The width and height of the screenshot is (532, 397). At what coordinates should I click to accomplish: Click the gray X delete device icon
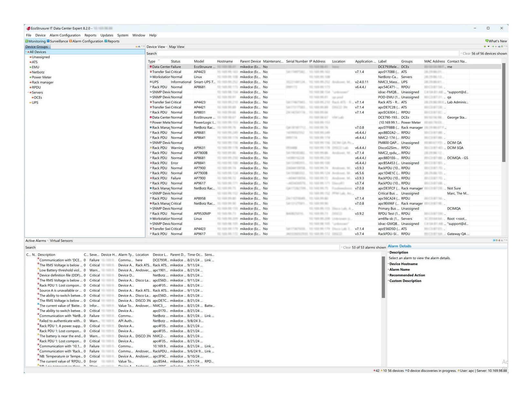click(x=496, y=46)
